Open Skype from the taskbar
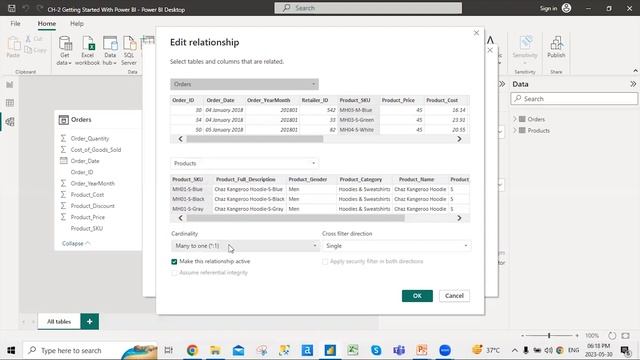 coord(376,350)
